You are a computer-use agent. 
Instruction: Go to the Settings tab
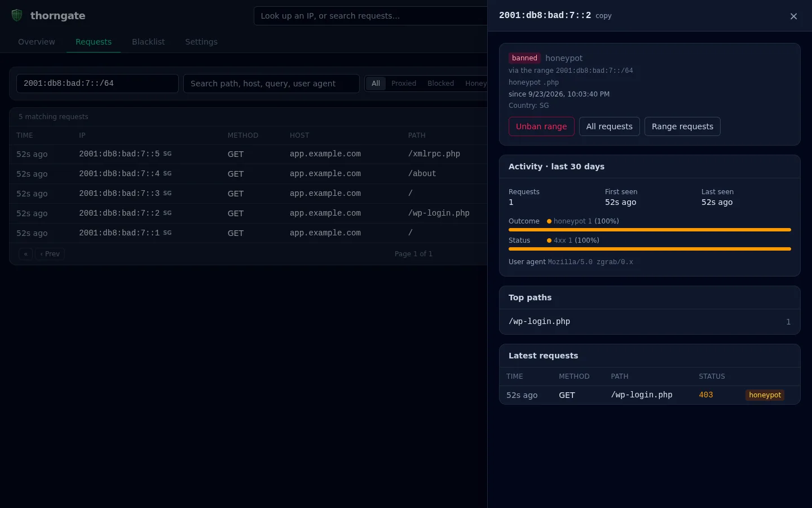(x=201, y=42)
